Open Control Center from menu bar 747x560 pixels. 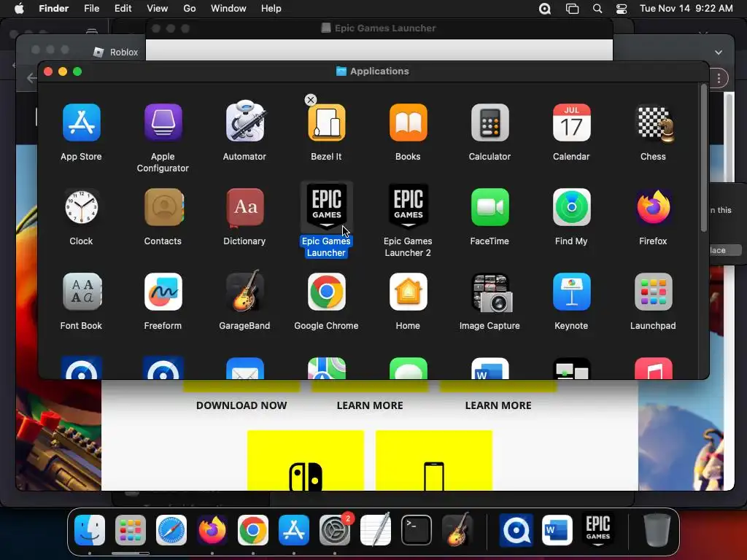tap(622, 9)
